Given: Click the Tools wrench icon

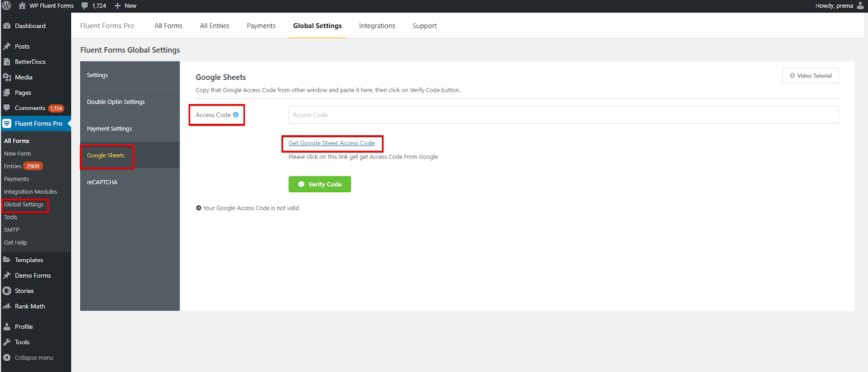Looking at the screenshot, I should tap(7, 342).
